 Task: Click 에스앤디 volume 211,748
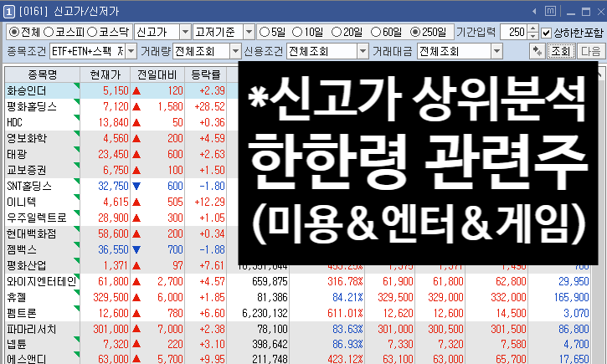point(270,359)
